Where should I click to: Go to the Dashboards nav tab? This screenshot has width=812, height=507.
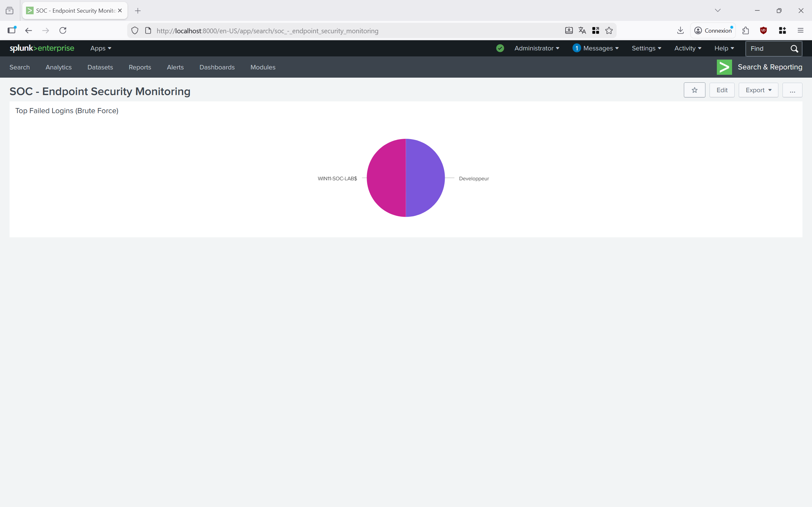(217, 67)
